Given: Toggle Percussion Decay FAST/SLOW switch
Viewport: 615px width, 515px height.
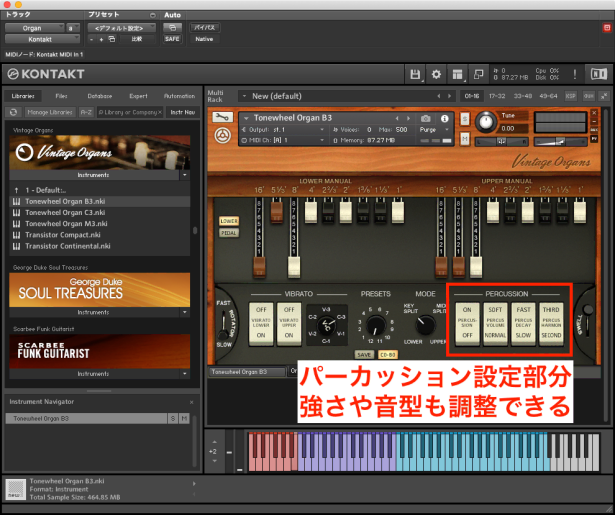Looking at the screenshot, I should (x=523, y=323).
